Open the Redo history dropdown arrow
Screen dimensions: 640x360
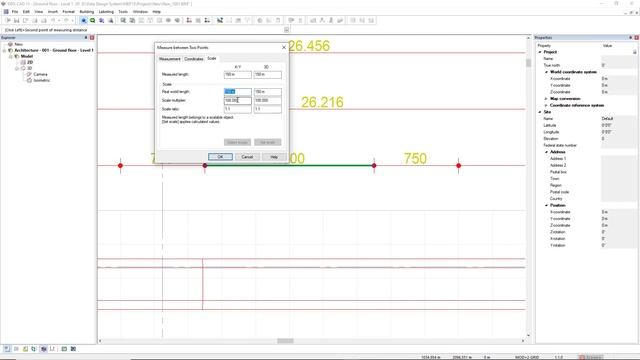[72, 20]
